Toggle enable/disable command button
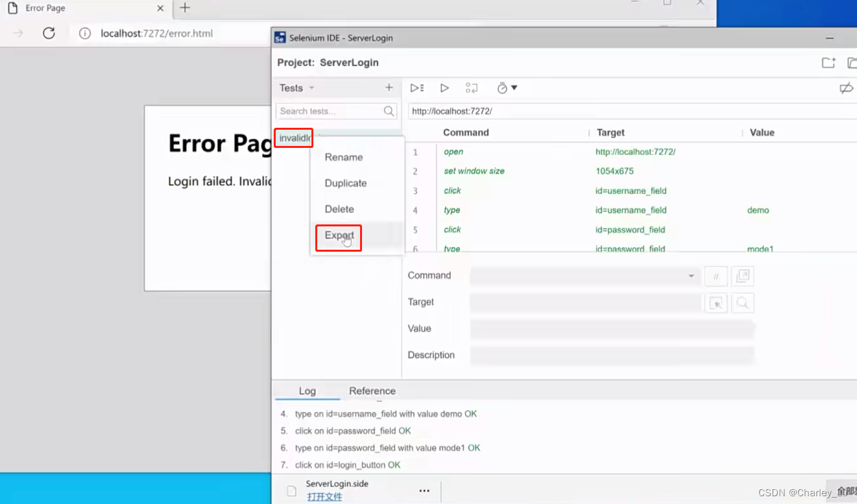Screen dimensions: 857x504 716,276
